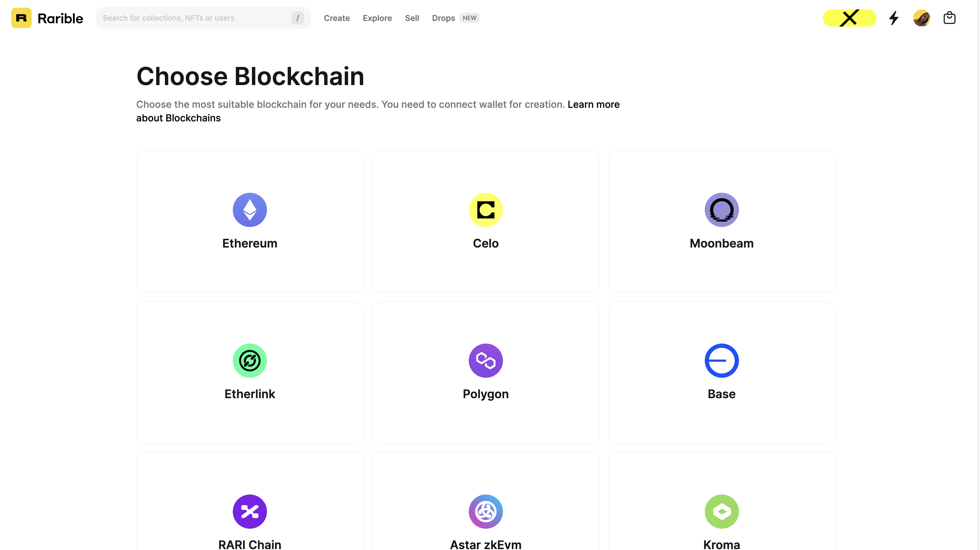
Task: Choose the Celo blockchain icon
Action: click(486, 210)
